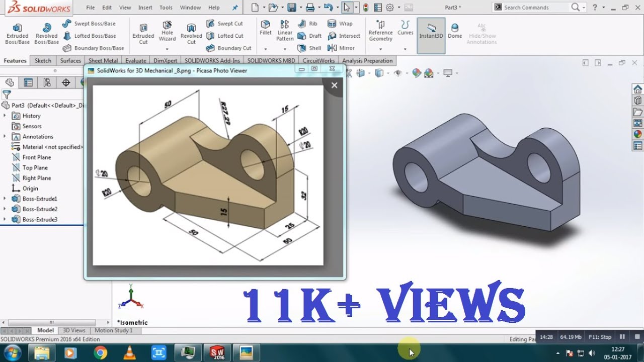Click the Rib feature tool
Viewport: 644px width, 362px height.
(x=307, y=24)
